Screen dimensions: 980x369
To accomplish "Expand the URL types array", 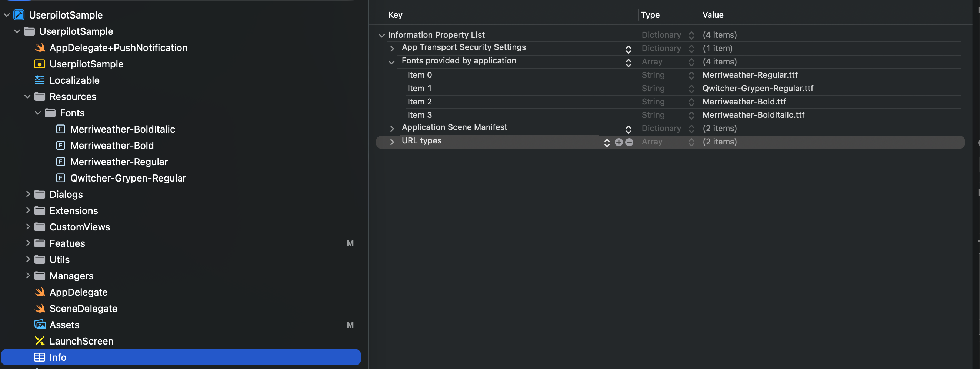I will 392,142.
